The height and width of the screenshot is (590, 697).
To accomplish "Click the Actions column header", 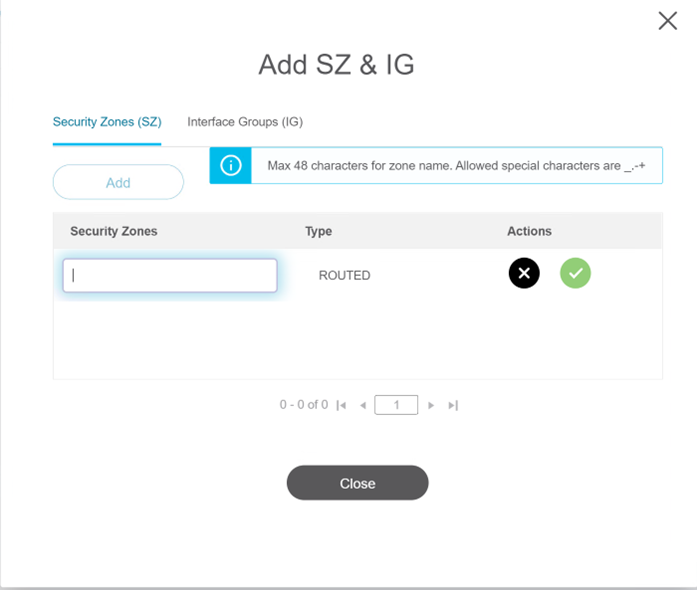I will pos(529,231).
